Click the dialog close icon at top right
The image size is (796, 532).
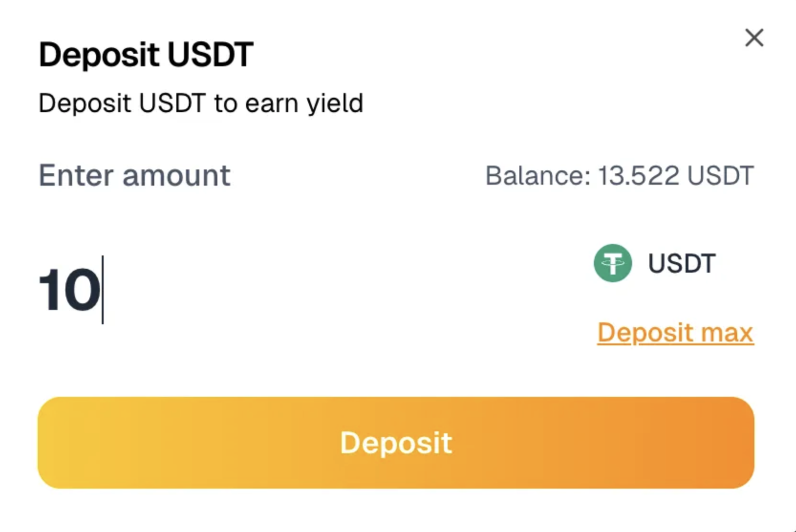(x=754, y=38)
